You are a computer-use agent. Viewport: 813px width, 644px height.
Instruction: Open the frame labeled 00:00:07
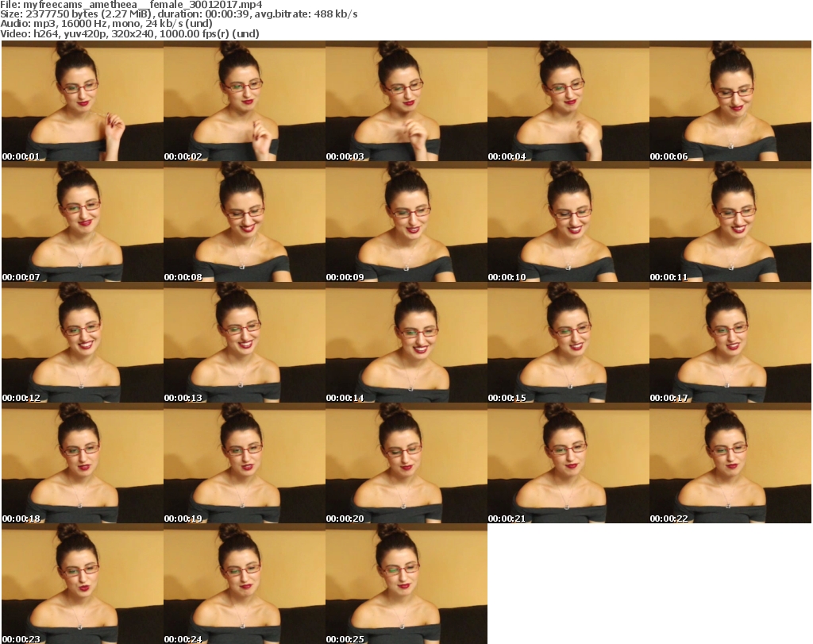tap(83, 222)
